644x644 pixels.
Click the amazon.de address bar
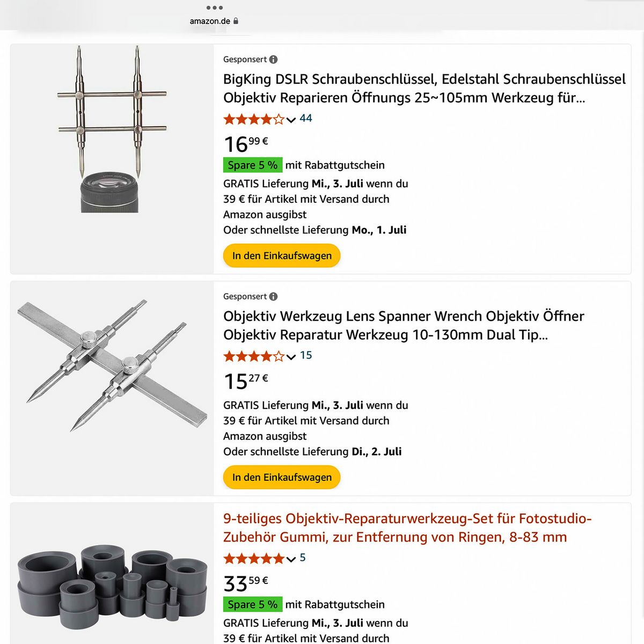[210, 21]
